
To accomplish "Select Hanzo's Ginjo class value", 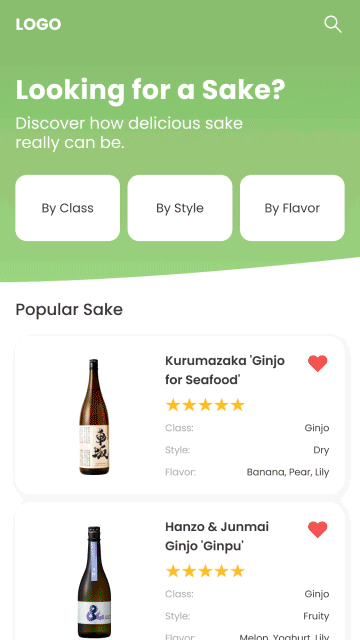I will point(317,594).
